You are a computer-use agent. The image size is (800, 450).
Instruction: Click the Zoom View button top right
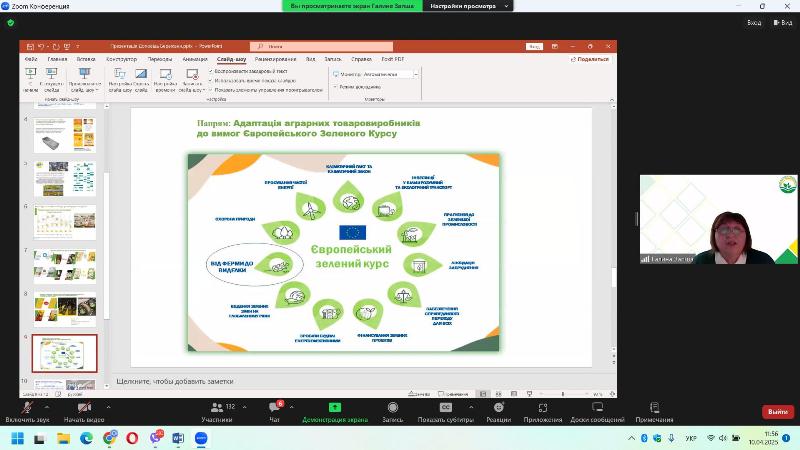[783, 22]
